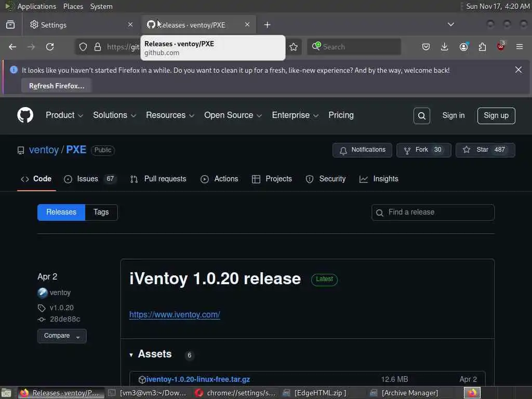The height and width of the screenshot is (399, 532).
Task: Click the repository icon beside ventoy
Action: (21, 150)
